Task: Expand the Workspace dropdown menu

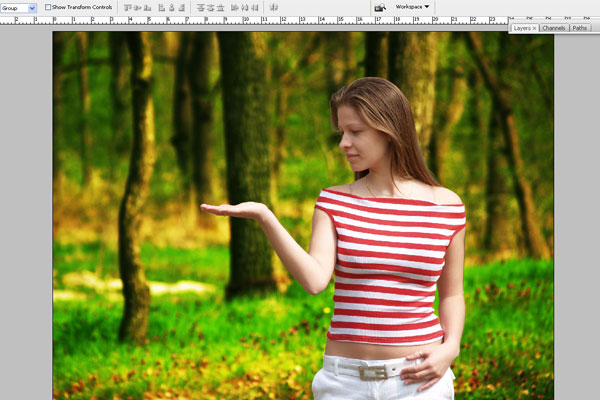Action: (x=413, y=7)
